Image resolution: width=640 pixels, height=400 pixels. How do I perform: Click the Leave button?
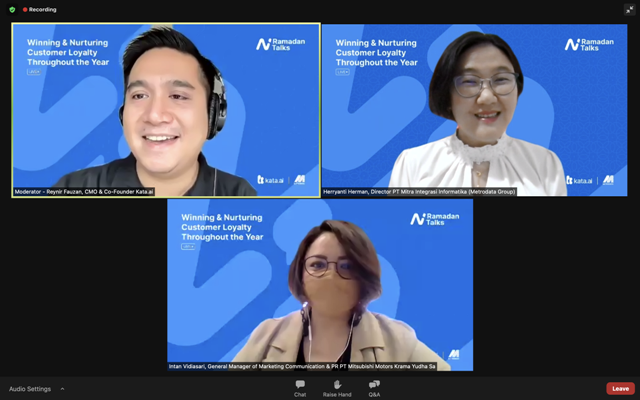(620, 388)
